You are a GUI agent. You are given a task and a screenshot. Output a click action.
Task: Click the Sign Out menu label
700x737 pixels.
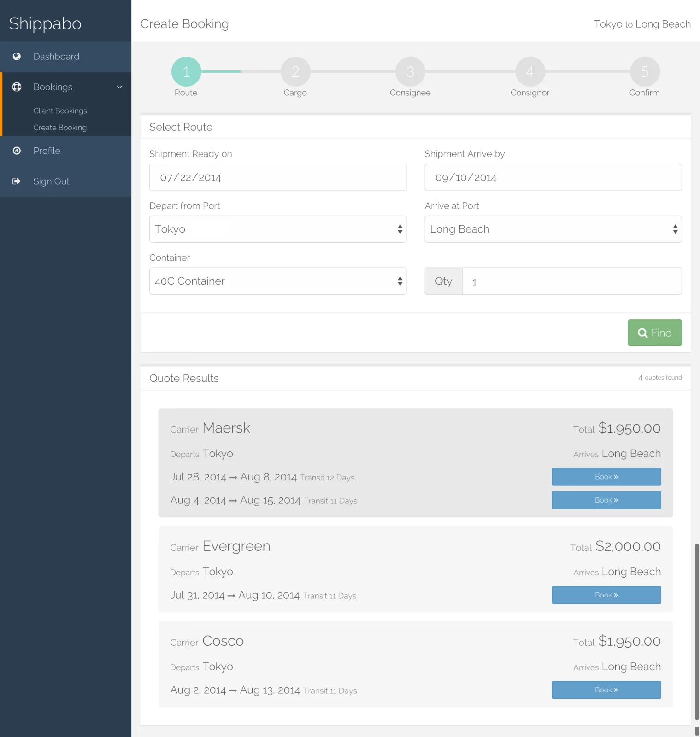(x=51, y=181)
